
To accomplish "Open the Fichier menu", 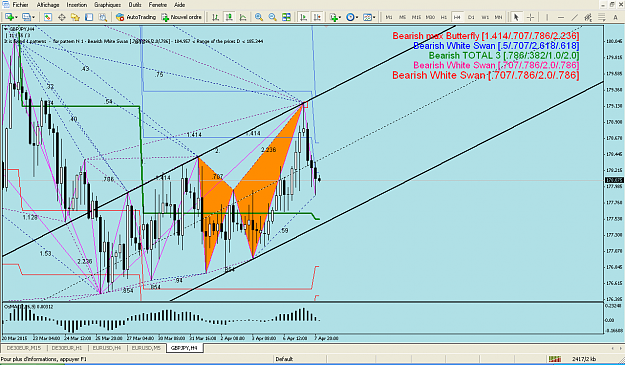I will (20, 5).
